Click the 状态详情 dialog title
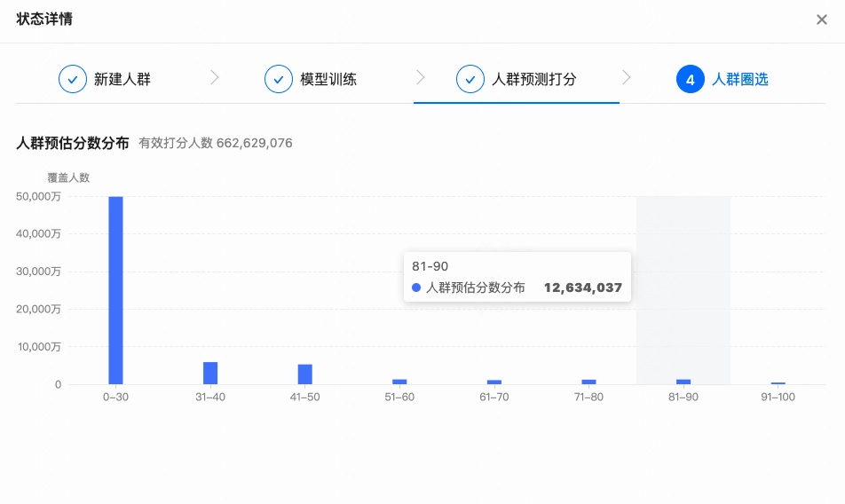This screenshot has height=504, width=845. (x=44, y=19)
